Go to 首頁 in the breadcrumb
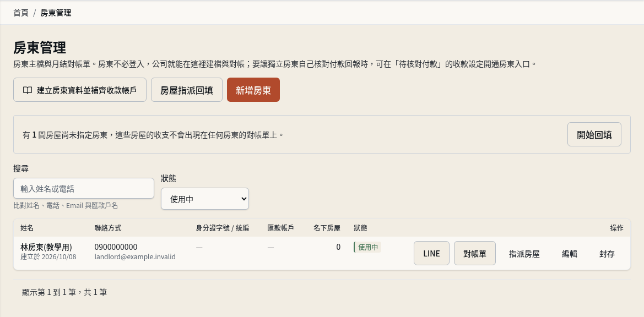The image size is (644, 317). 21,13
